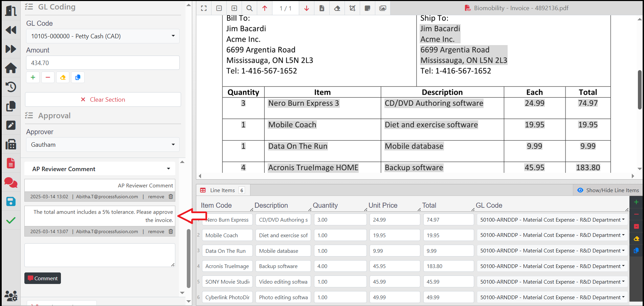644x306 pixels.
Task: Go to next page red down arrow
Action: [x=307, y=8]
